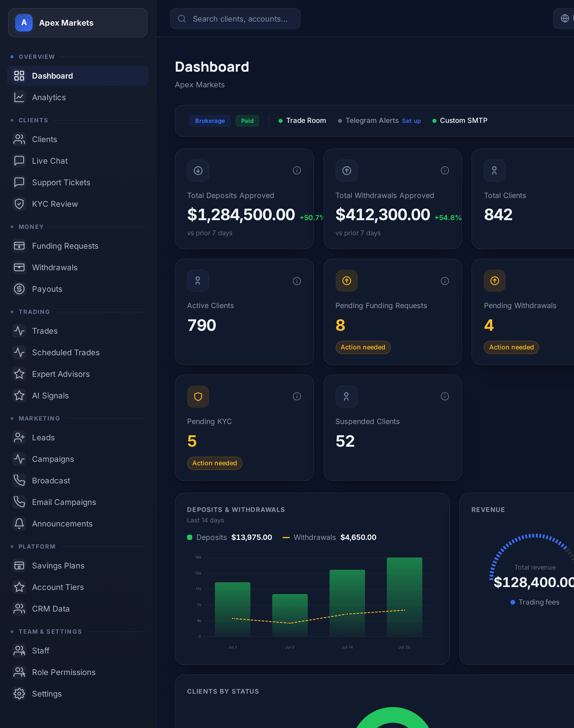Click the Announcements bell icon

click(x=19, y=523)
